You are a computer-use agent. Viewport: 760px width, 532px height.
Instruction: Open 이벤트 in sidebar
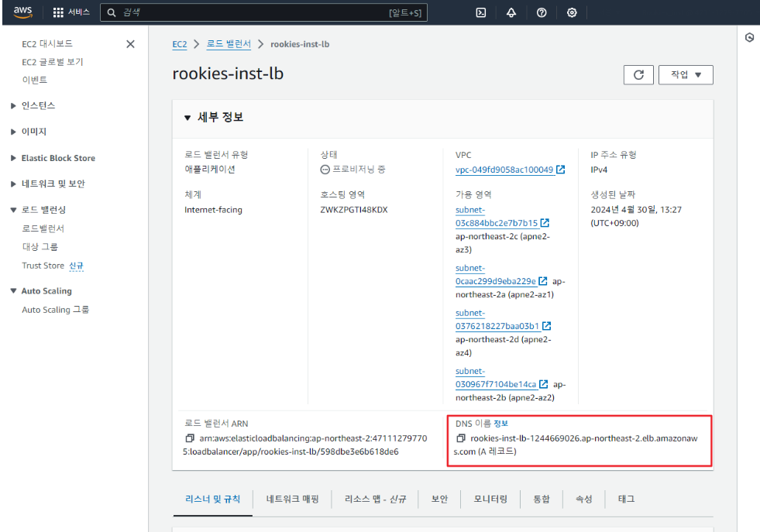click(34, 80)
